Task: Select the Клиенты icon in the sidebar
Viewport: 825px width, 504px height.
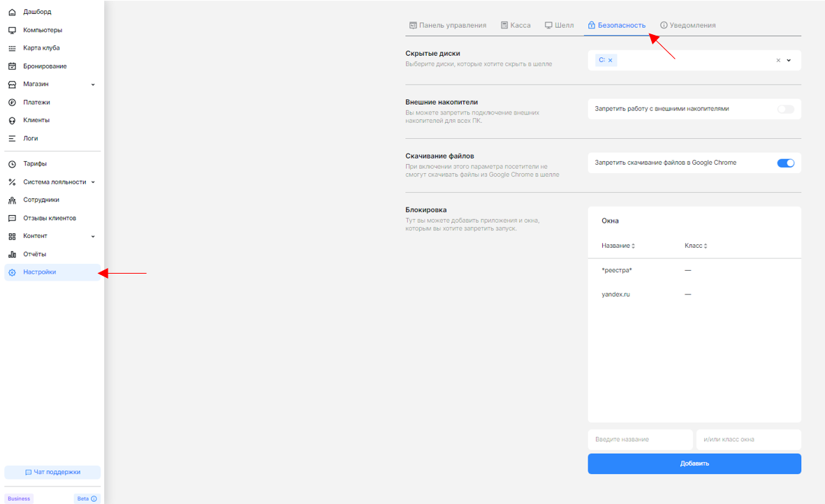Action: (11, 120)
